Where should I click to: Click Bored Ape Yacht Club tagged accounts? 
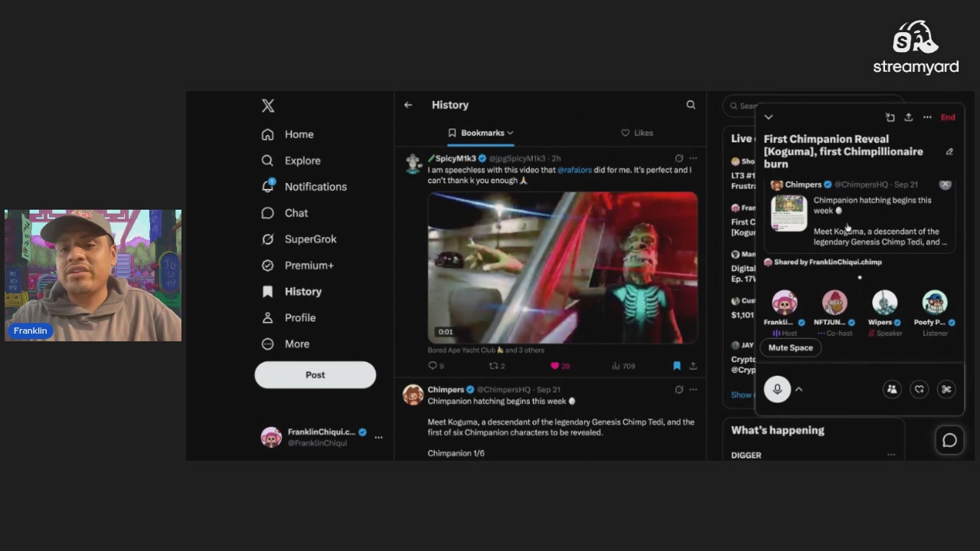click(x=486, y=350)
